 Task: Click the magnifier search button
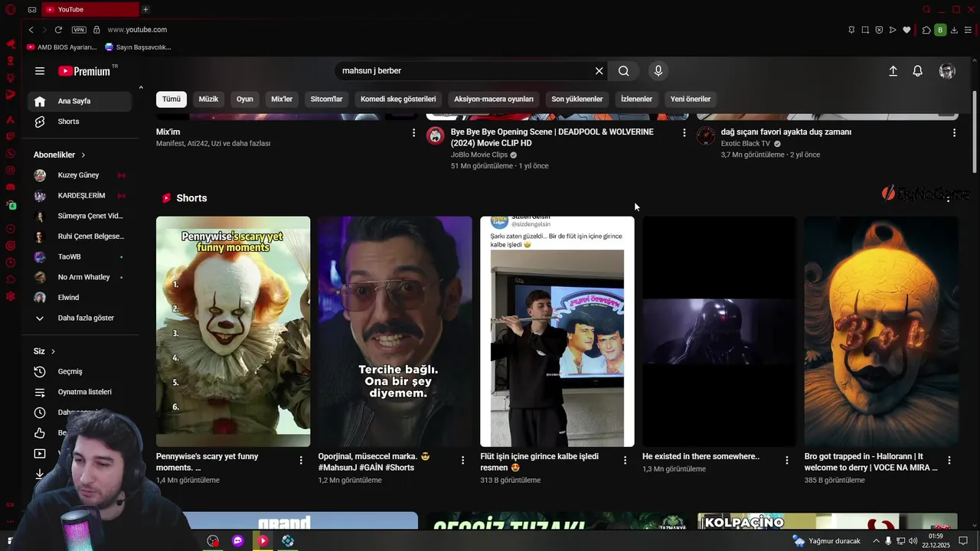point(624,71)
